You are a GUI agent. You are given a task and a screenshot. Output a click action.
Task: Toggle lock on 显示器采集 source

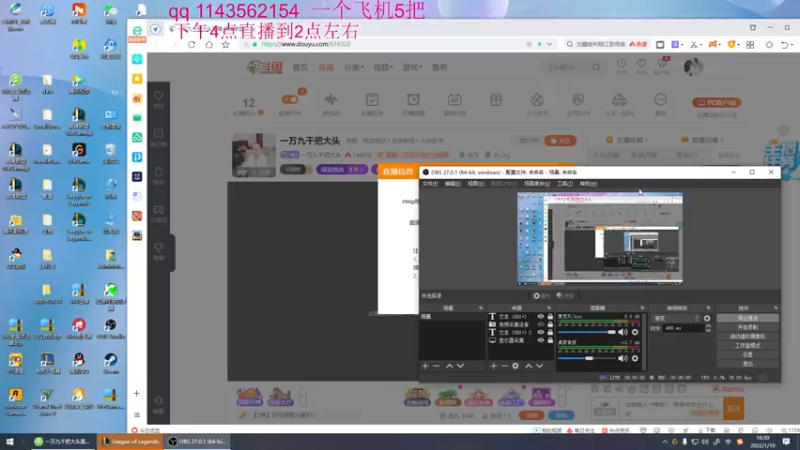(550, 340)
